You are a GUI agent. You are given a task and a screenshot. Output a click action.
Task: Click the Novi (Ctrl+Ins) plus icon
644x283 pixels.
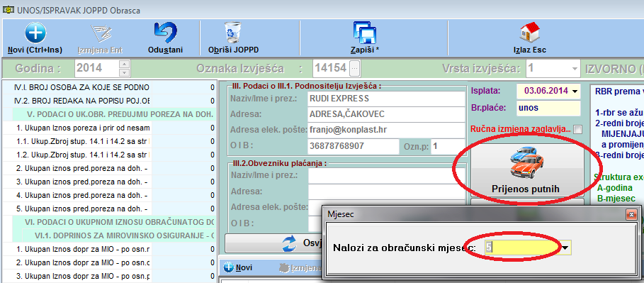35,33
